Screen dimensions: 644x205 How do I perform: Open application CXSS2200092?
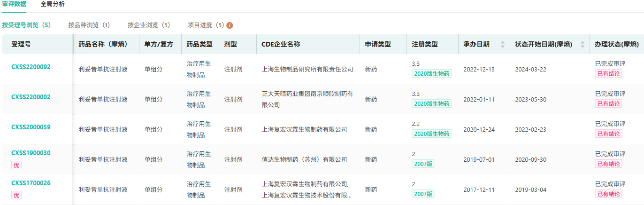pos(31,67)
